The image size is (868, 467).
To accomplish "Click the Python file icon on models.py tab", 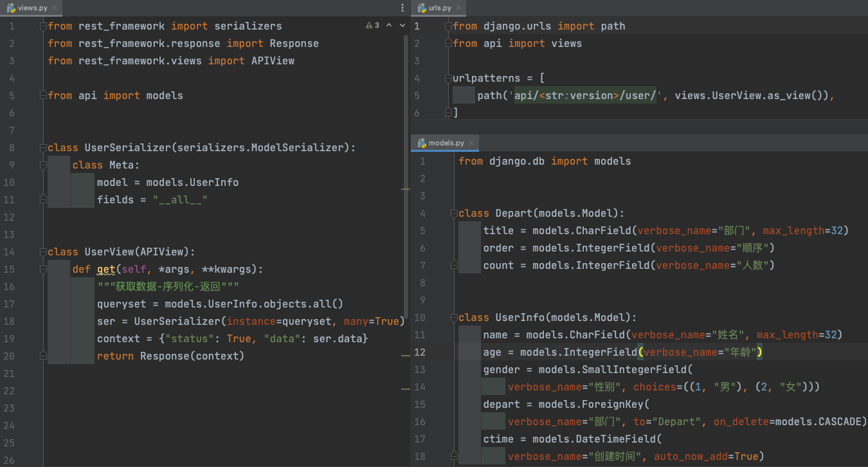I will (422, 143).
